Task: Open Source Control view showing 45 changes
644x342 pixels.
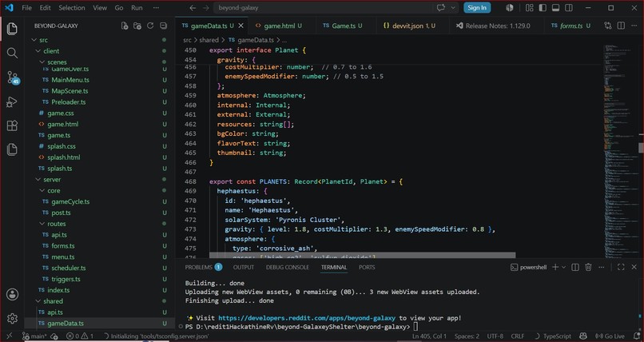Action: 12,78
